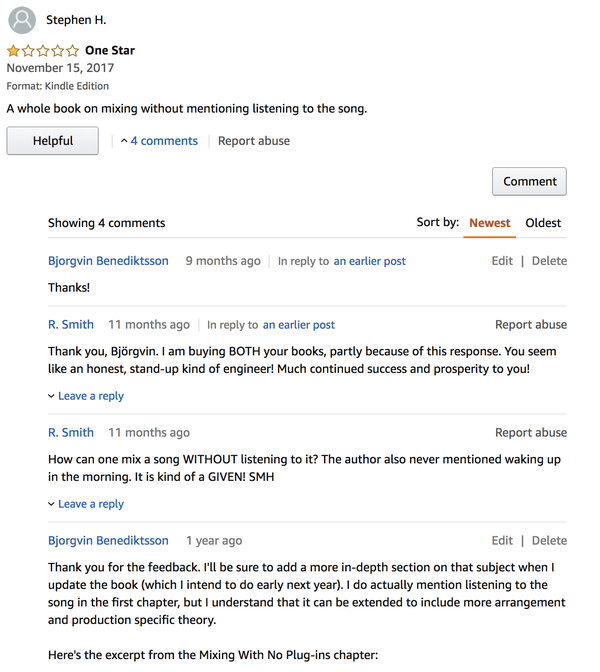Open earlier post link in R. Smith's reply
The width and height of the screenshot is (600, 672).
point(298,325)
